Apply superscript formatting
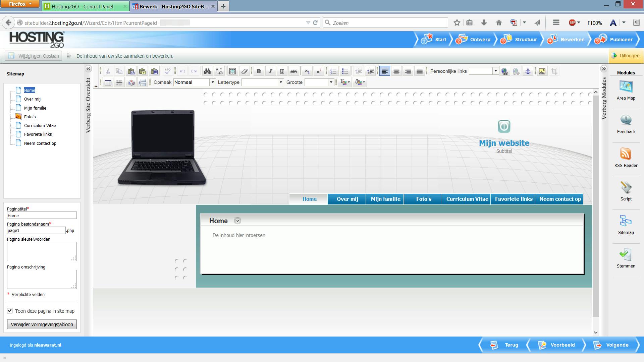Viewport: 644px width, 362px height. pyautogui.click(x=319, y=71)
